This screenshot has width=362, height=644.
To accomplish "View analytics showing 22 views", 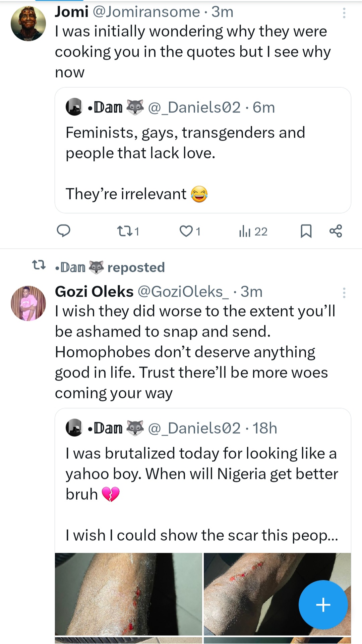I will pyautogui.click(x=253, y=231).
